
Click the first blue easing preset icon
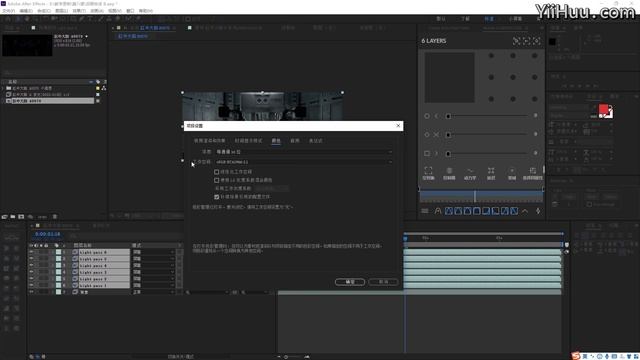click(449, 211)
